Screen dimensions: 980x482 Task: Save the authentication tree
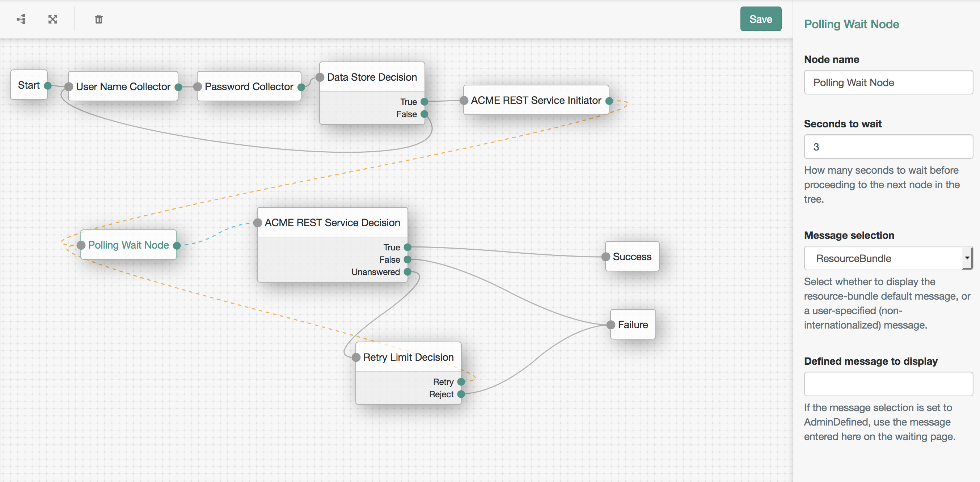761,19
